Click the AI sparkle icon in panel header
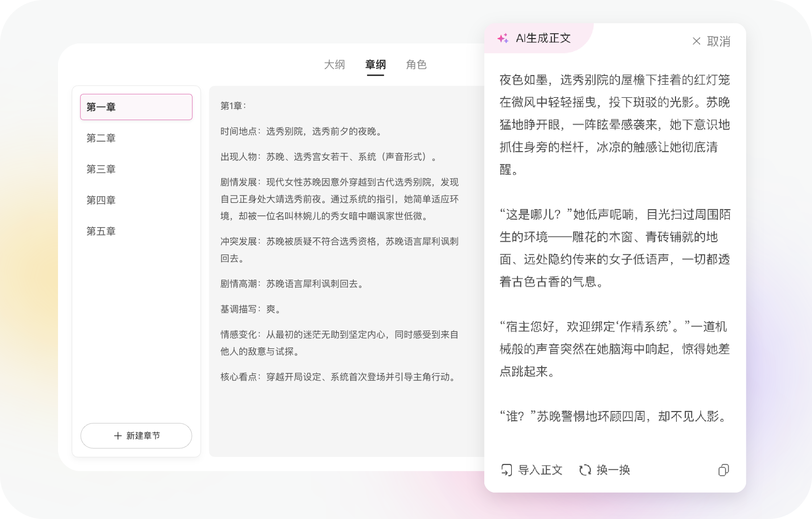812x519 pixels. click(503, 38)
